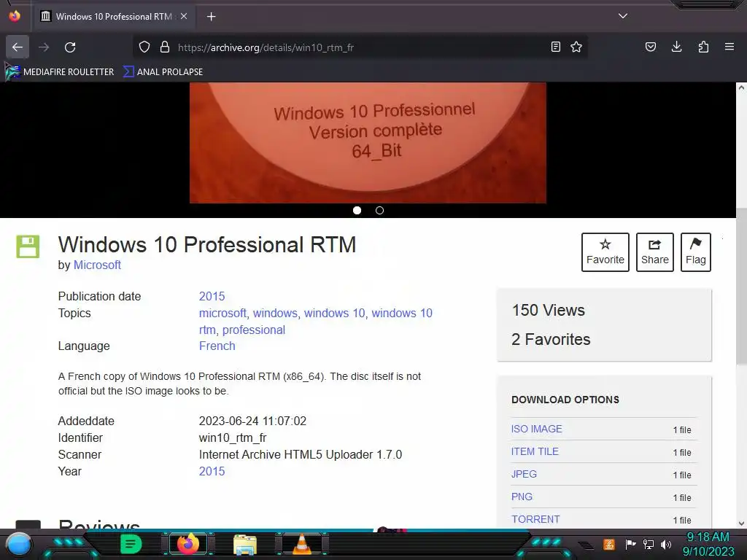Click the page vertical scrollbar thumb
Image resolution: width=747 pixels, height=560 pixels.
[x=741, y=286]
